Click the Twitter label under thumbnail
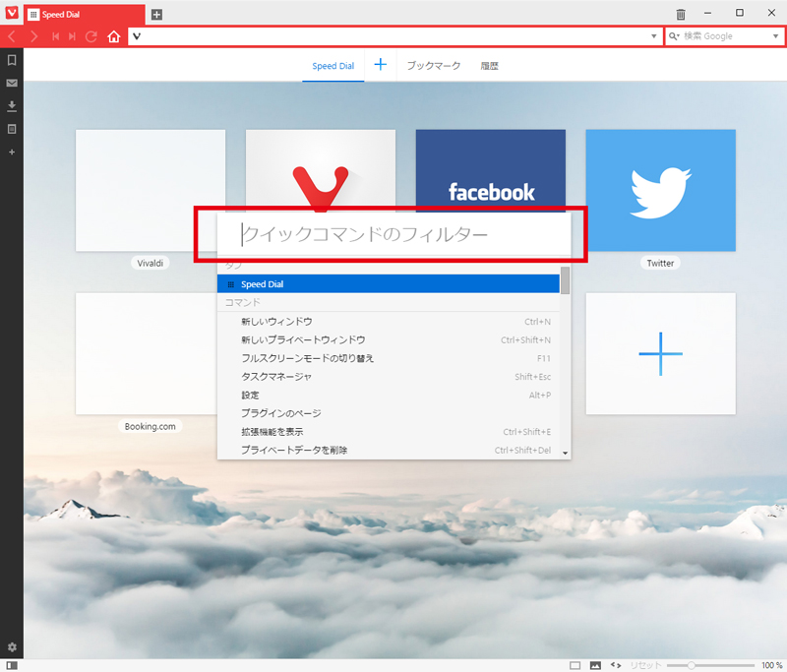The image size is (787, 672). tap(660, 263)
